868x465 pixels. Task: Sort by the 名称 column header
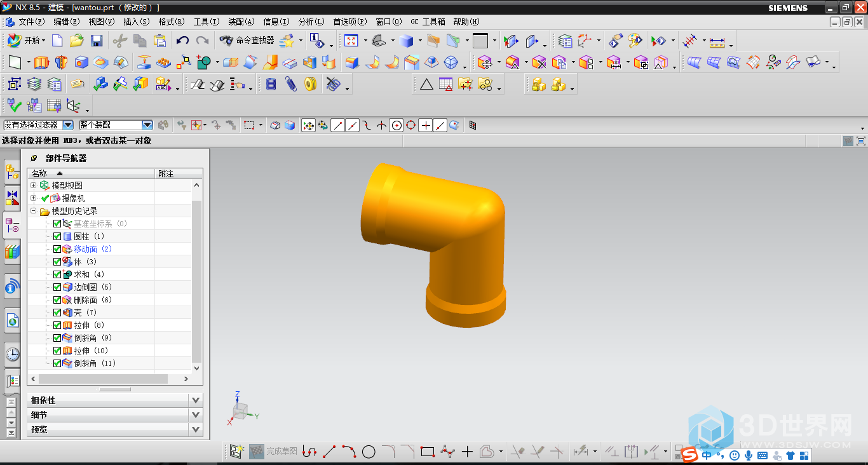click(91, 173)
